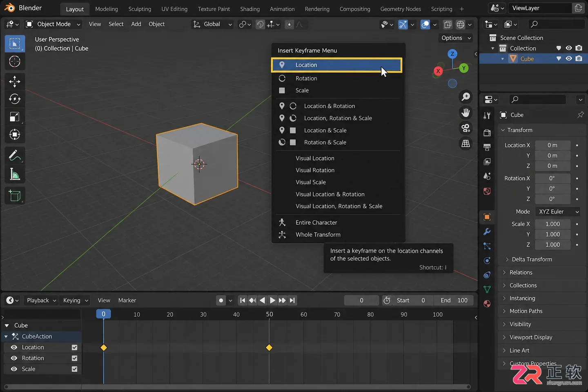Choose Location in Insert Keyframe Menu
Screen dimensions: 588x392
[337, 65]
